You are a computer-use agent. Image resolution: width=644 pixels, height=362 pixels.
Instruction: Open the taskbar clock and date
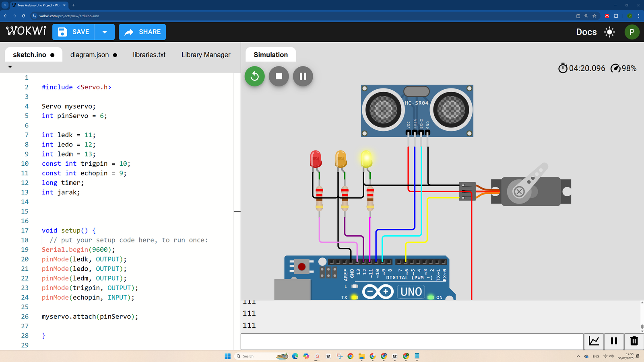625,356
